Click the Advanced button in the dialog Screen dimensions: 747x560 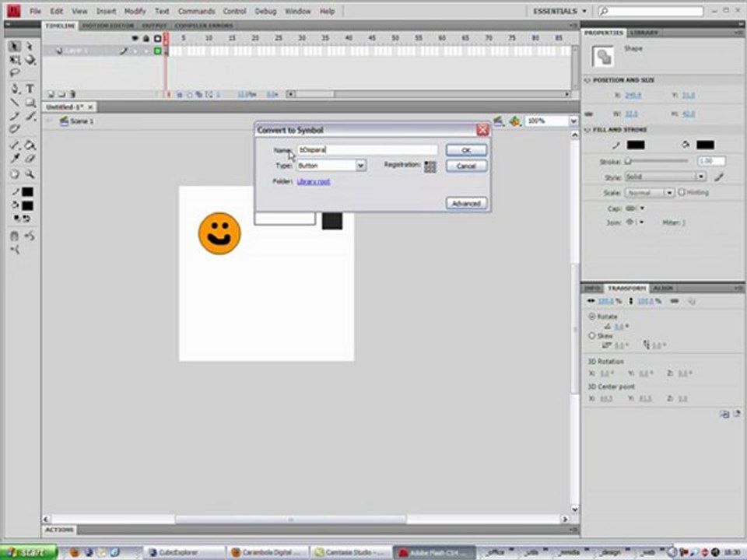[x=466, y=203]
